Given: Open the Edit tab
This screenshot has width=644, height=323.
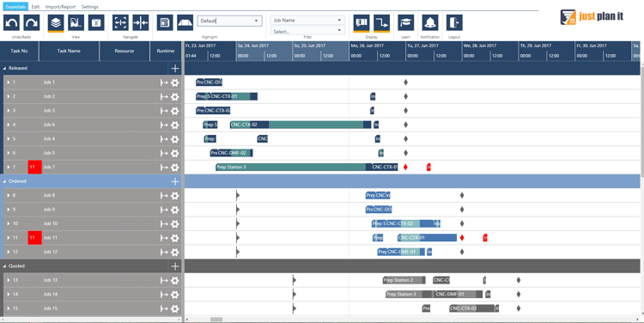Looking at the screenshot, I should [36, 7].
